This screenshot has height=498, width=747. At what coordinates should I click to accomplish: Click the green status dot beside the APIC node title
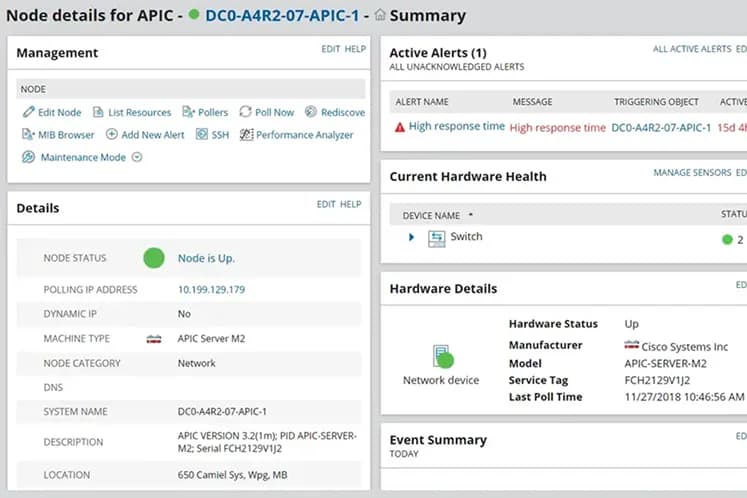(x=194, y=14)
